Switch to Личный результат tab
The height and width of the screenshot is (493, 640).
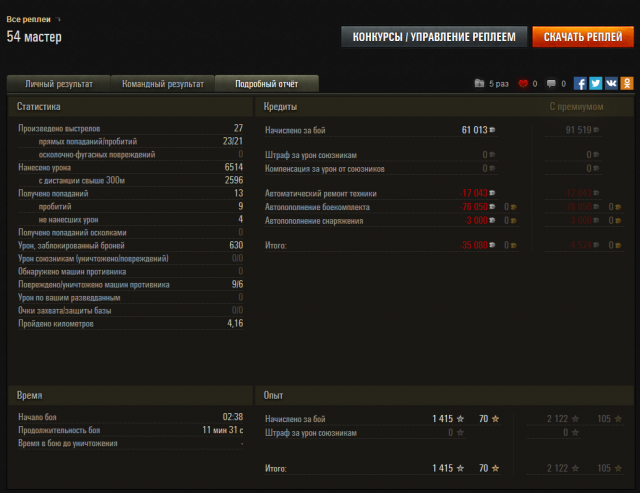pyautogui.click(x=57, y=84)
